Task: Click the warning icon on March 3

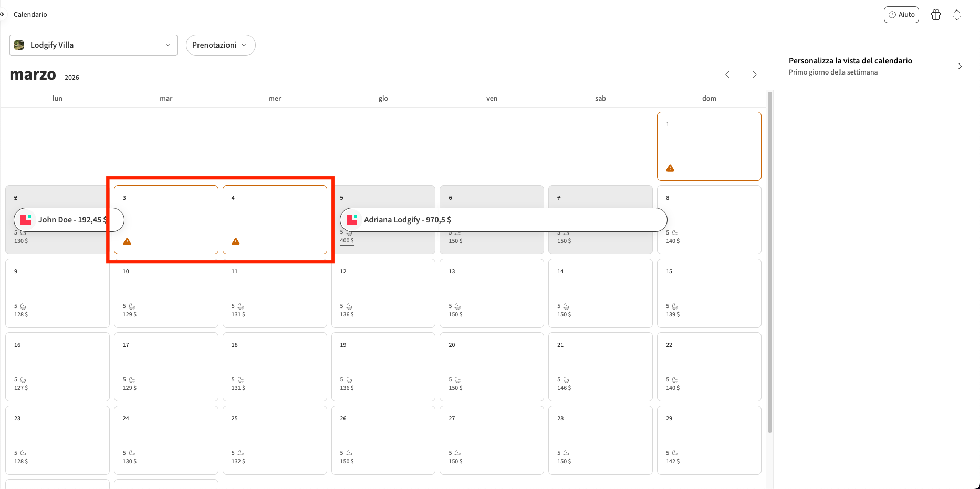Action: [x=127, y=241]
